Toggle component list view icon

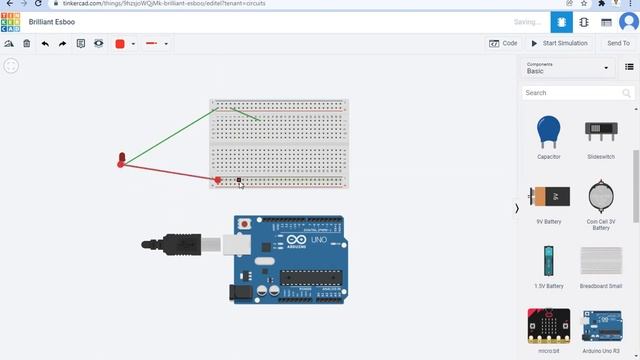pos(629,67)
